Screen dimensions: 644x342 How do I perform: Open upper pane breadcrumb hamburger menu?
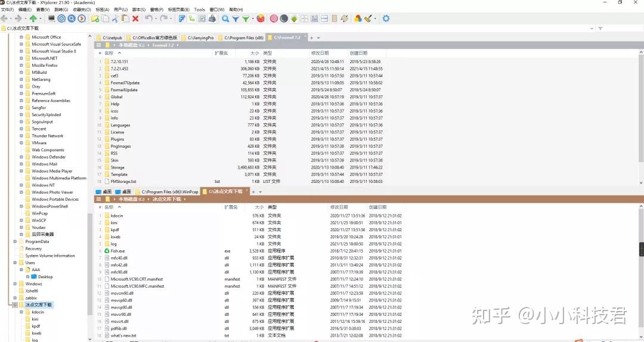pyautogui.click(x=99, y=45)
